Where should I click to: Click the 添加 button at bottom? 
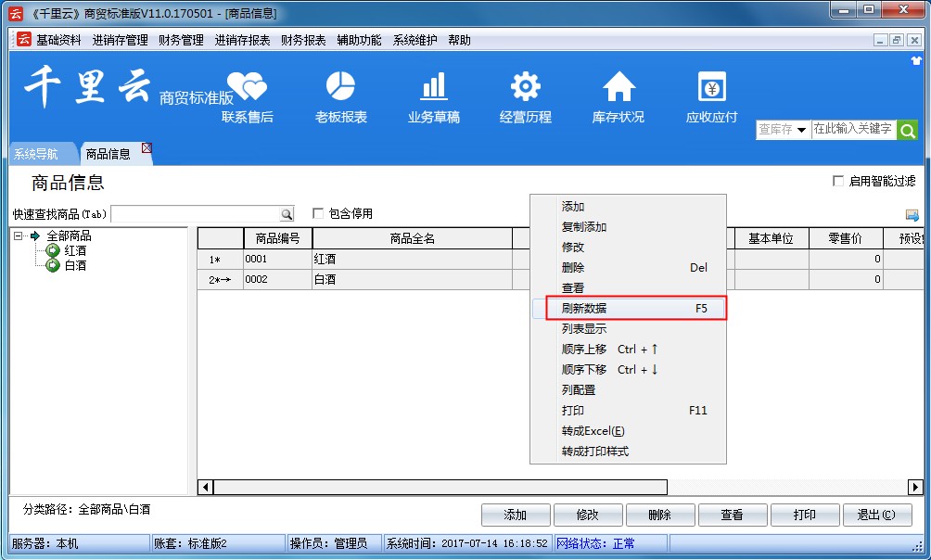point(515,515)
